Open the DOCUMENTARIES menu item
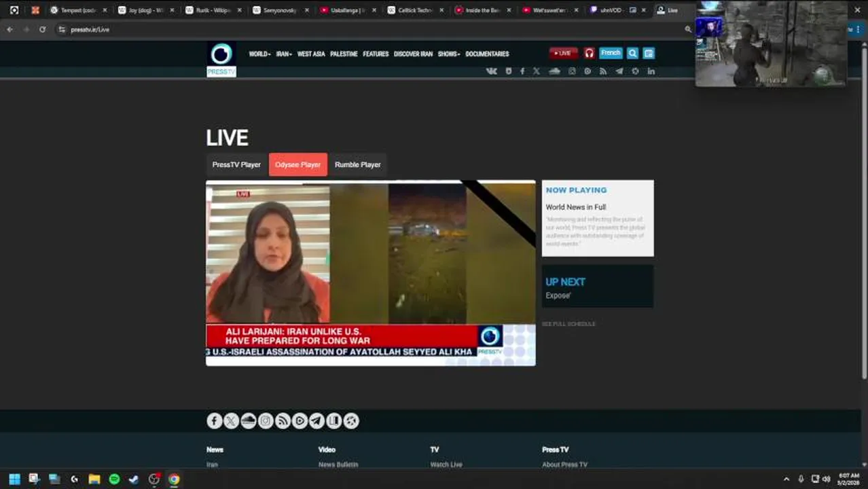Screen dimensions: 868x489 tap(487, 54)
